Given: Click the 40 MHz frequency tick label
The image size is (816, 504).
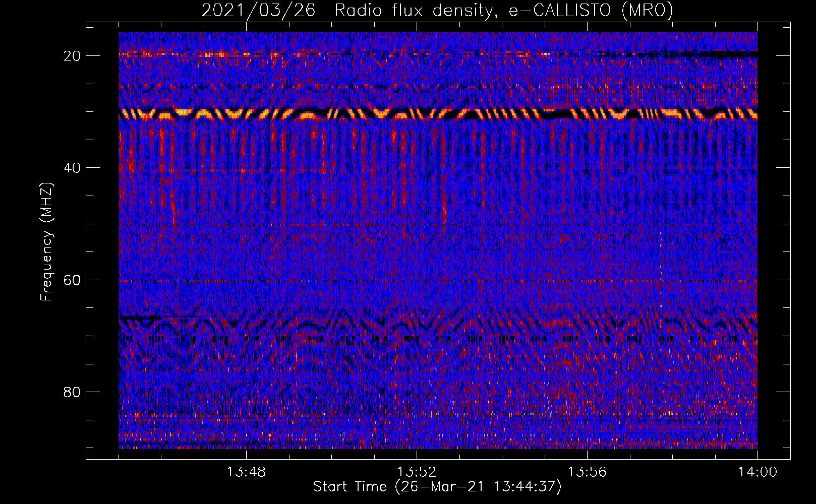Looking at the screenshot, I should [72, 167].
